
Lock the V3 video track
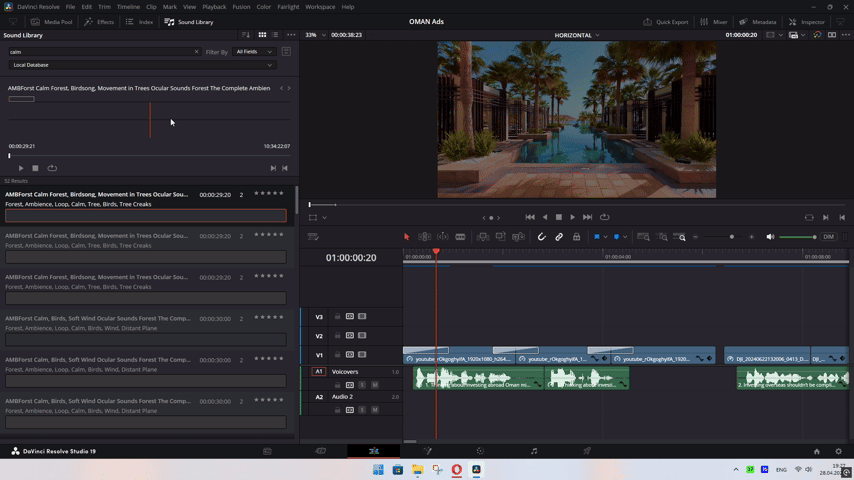click(337, 317)
